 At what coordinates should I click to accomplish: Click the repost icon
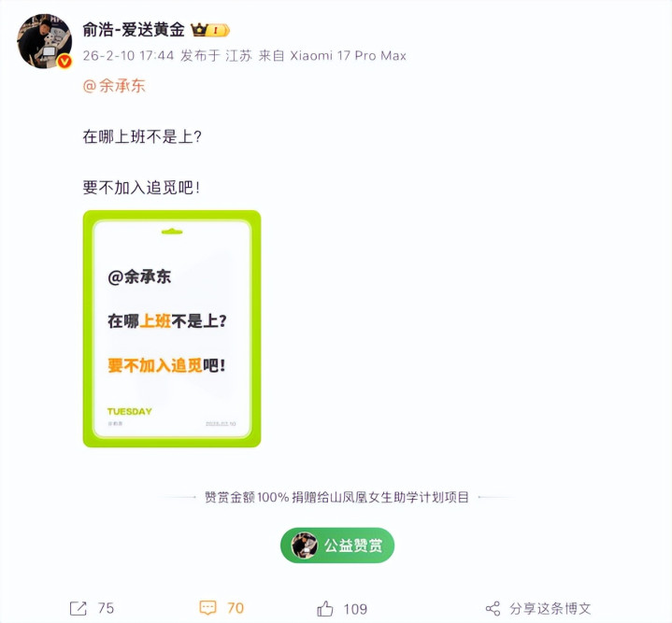click(x=79, y=608)
